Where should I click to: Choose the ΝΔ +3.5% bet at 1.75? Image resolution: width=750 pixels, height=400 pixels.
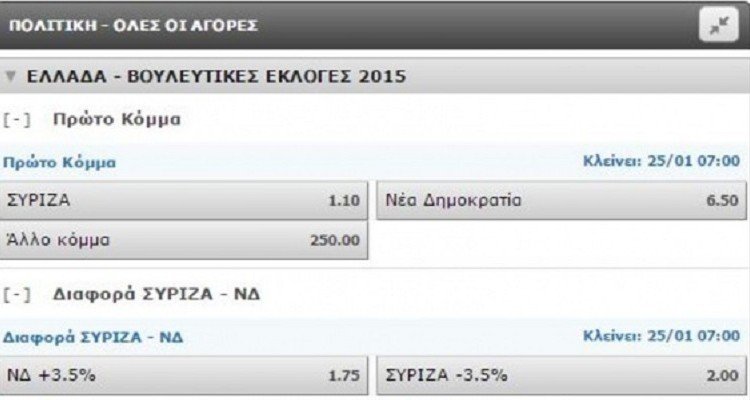(x=184, y=375)
